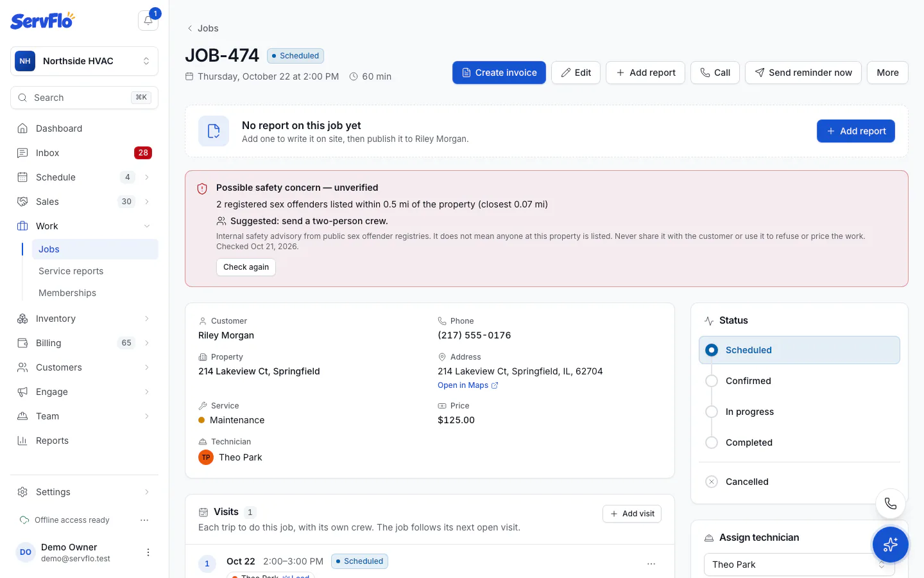Open Dashboard in the sidebar
Viewport: 924px width, 578px height.
tap(84, 128)
